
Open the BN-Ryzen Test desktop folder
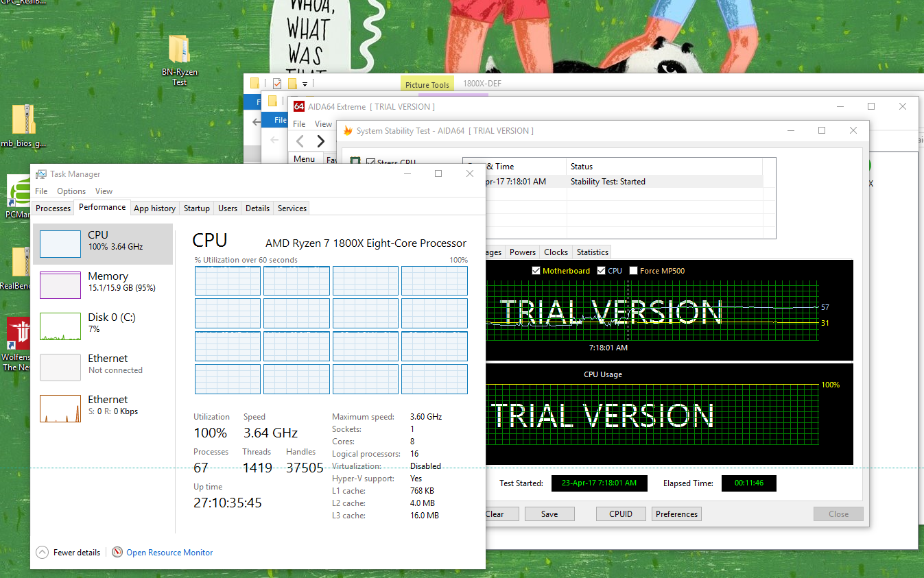tap(179, 60)
